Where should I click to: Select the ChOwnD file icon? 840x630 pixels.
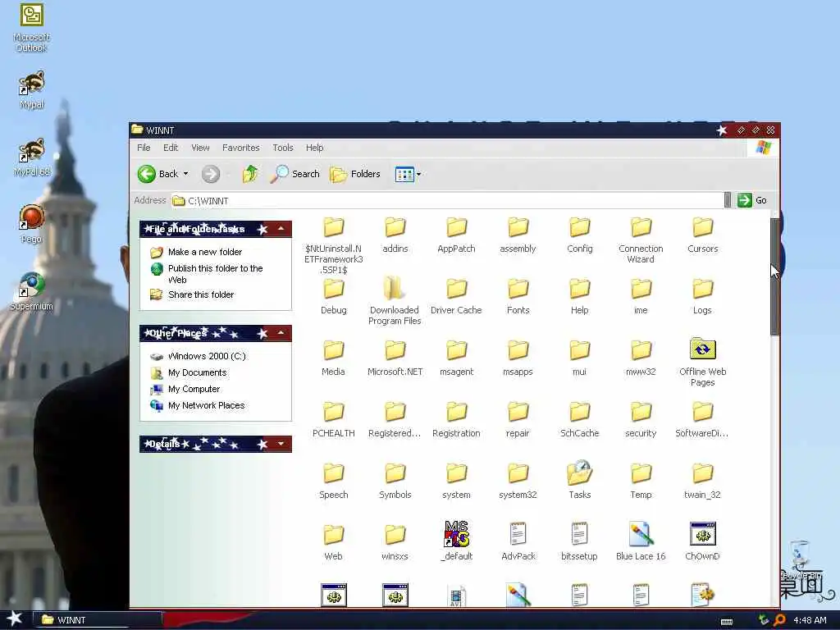click(x=702, y=534)
